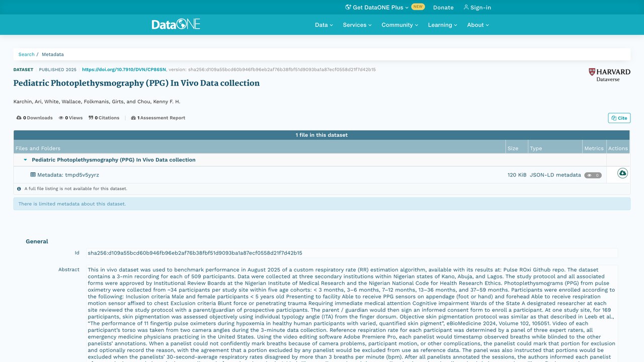Click the Donate link
This screenshot has width=644, height=362.
443,8
